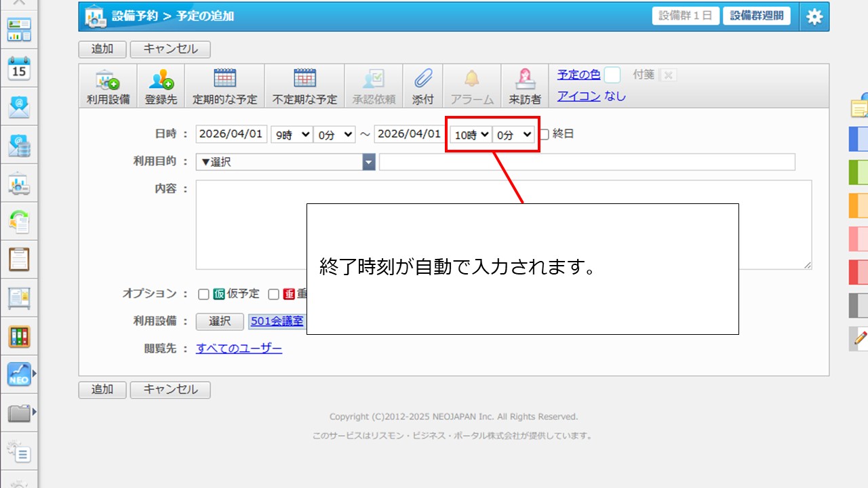Open the すべてのユーザー link
The height and width of the screenshot is (488, 868).
point(239,348)
